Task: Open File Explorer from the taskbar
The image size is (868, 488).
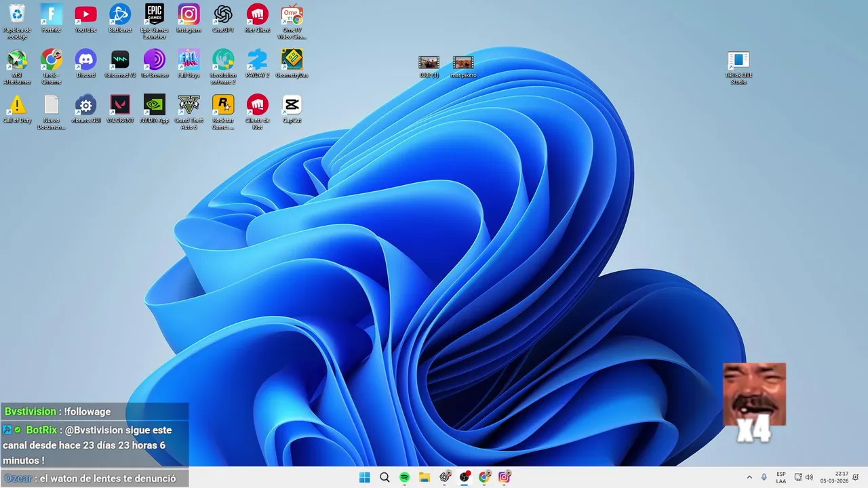Action: (425, 477)
